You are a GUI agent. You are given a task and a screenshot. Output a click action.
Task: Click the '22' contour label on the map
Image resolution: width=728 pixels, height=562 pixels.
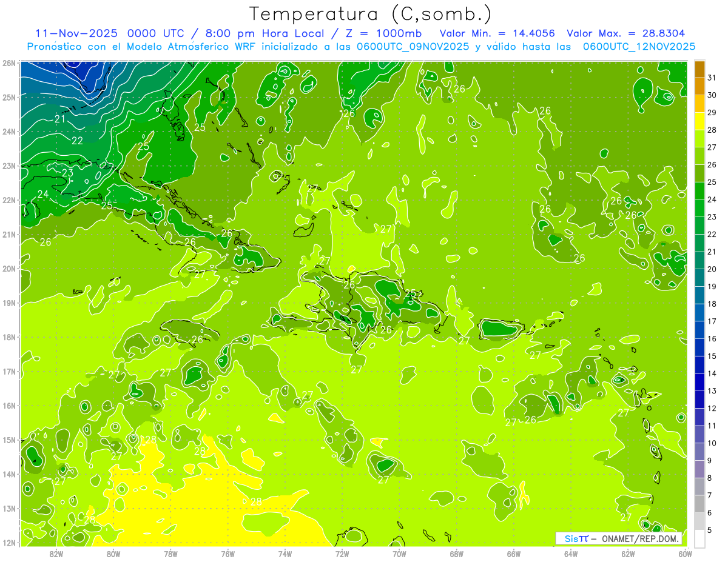78,141
